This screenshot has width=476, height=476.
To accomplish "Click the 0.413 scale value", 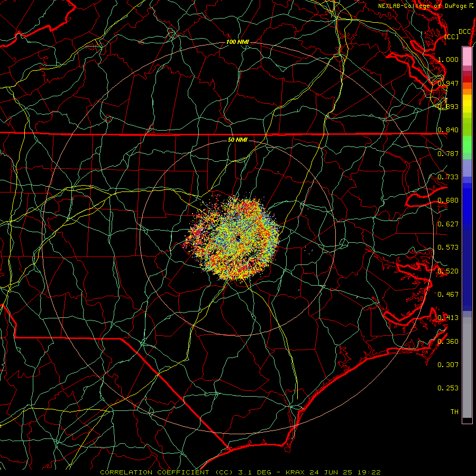I will [x=448, y=318].
